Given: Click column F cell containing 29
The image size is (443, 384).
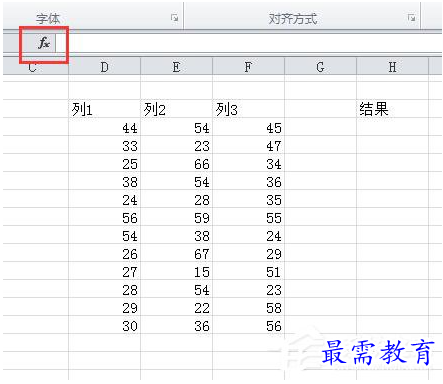Looking at the screenshot, I should click(249, 253).
